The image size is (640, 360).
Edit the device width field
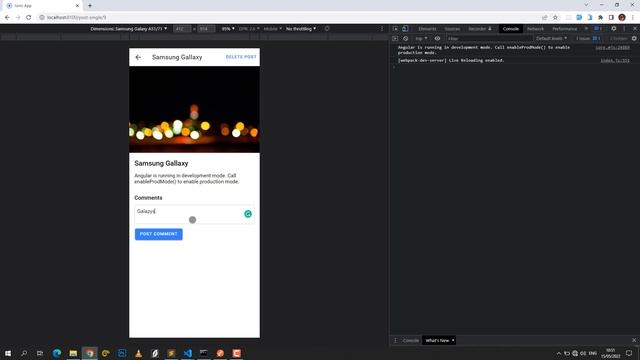182,29
